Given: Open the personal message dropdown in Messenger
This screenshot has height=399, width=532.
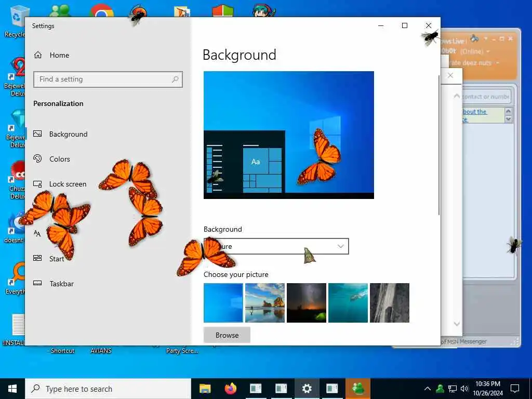Looking at the screenshot, I should (x=498, y=63).
